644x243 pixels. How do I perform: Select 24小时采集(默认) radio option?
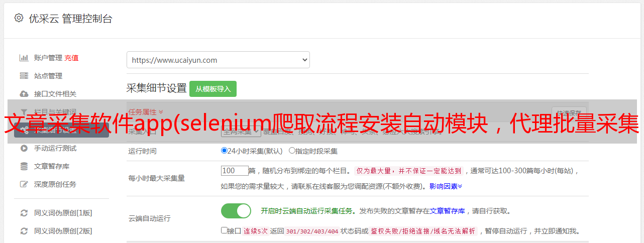pos(224,150)
